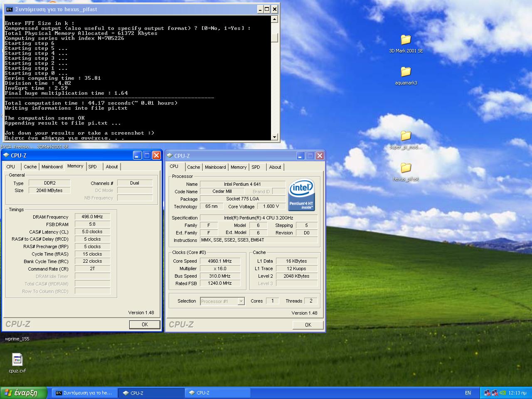Click the processor Name Intel Pentium 4 641

(242, 184)
